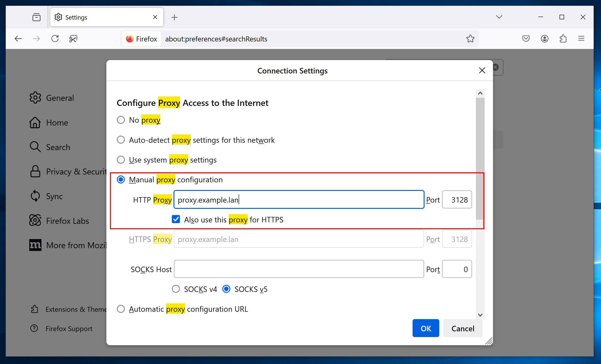Click the SOCKS Host input field
The height and width of the screenshot is (364, 601).
click(x=299, y=269)
